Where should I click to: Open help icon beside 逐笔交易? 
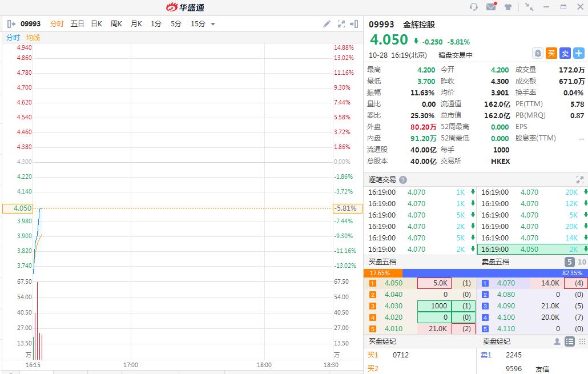point(403,179)
